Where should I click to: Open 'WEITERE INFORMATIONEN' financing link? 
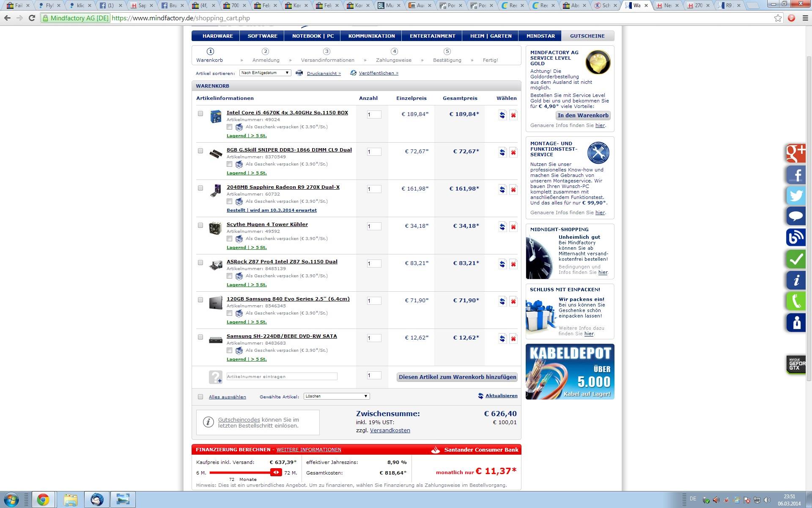(309, 450)
